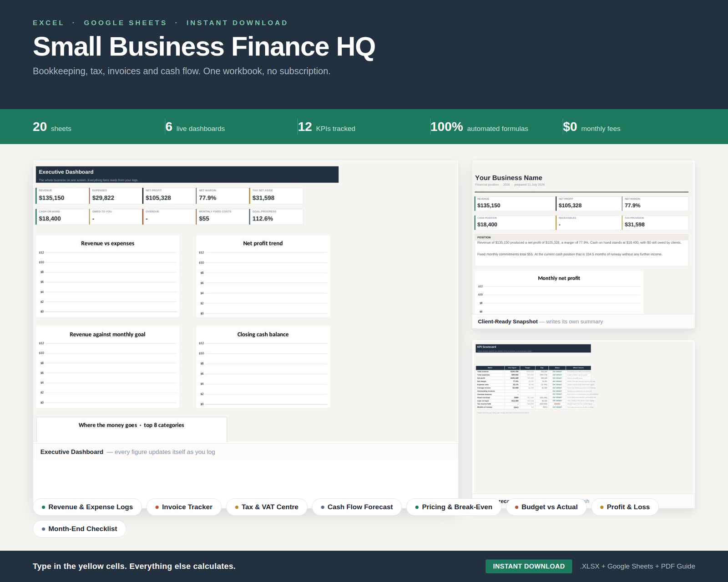The image size is (728, 582).
Task: Click the Bookkeeping, tax, invoices subtitle
Action: pyautogui.click(x=182, y=71)
